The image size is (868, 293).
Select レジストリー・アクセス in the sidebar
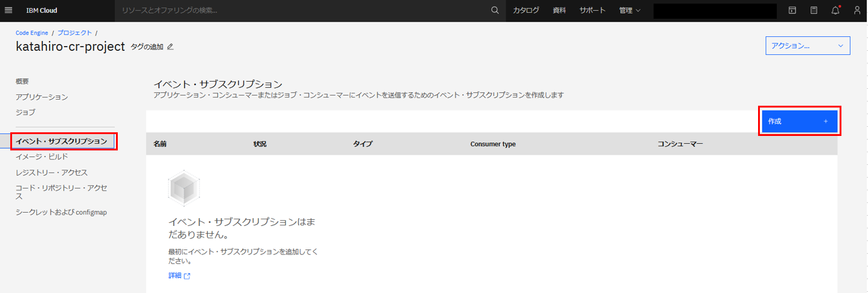pyautogui.click(x=51, y=172)
